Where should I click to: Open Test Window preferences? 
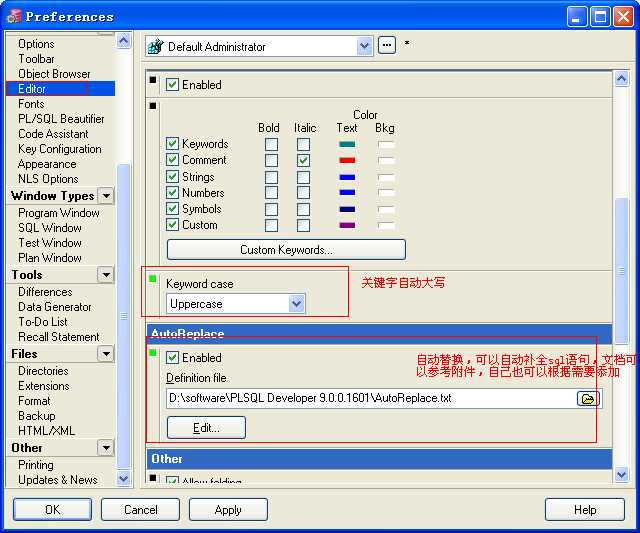(x=50, y=243)
